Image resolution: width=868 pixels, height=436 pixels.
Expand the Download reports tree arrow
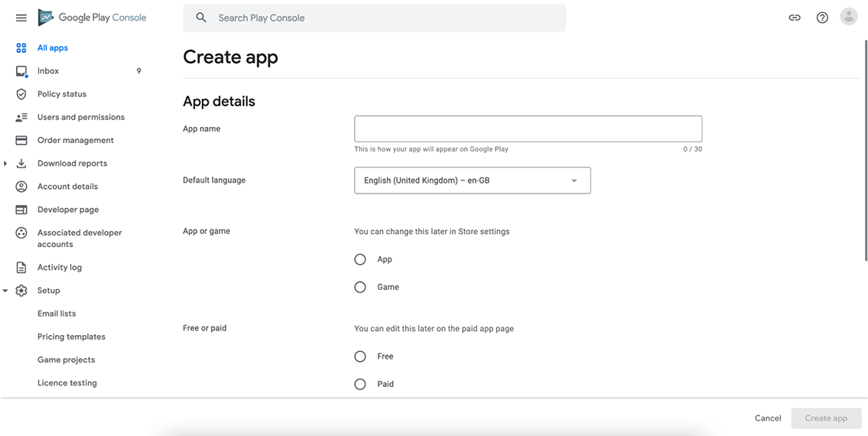tap(5, 164)
